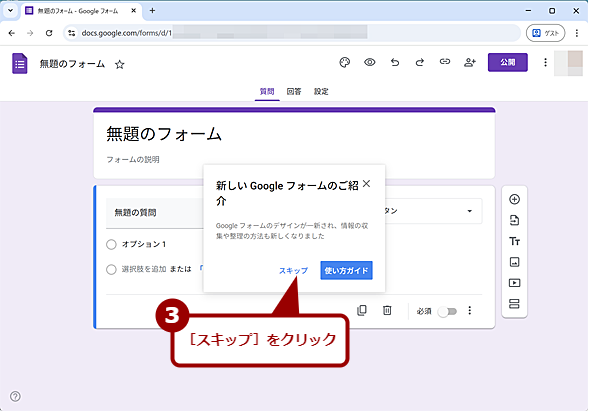Switch to the 質問 tab

(x=267, y=92)
